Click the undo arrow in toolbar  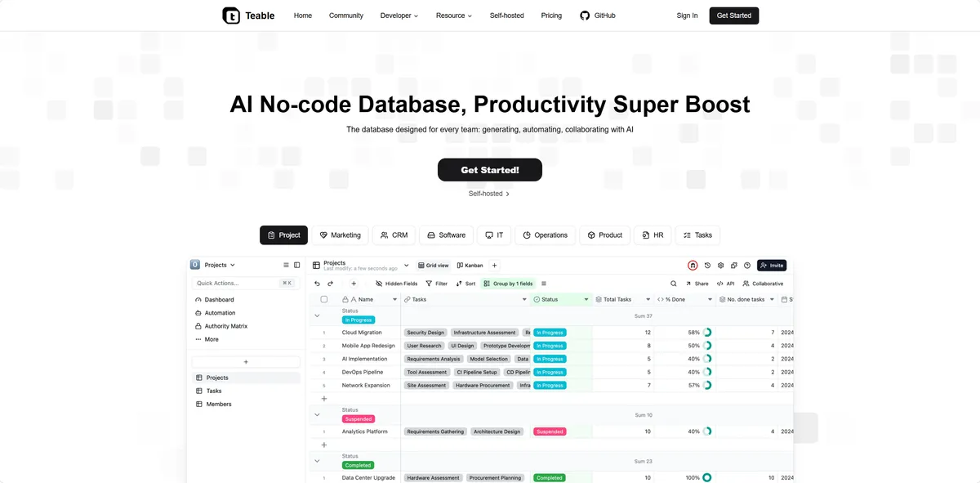click(317, 284)
